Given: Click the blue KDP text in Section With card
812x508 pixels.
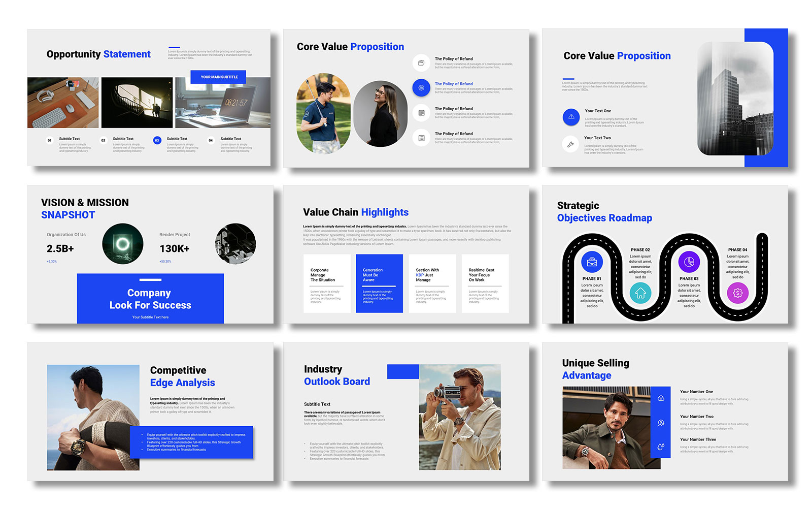Looking at the screenshot, I should pos(420,275).
